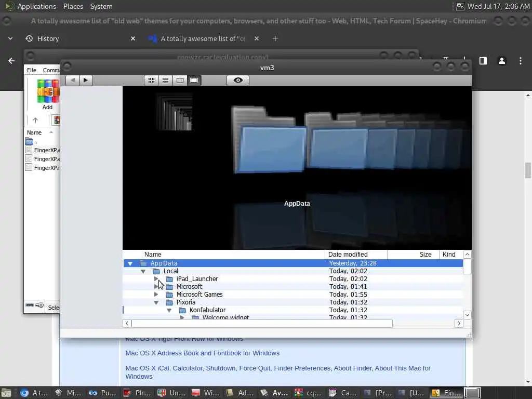Click the right arrow of the horizontal scrollbar
Image resolution: width=532 pixels, height=399 pixels.
[459, 323]
